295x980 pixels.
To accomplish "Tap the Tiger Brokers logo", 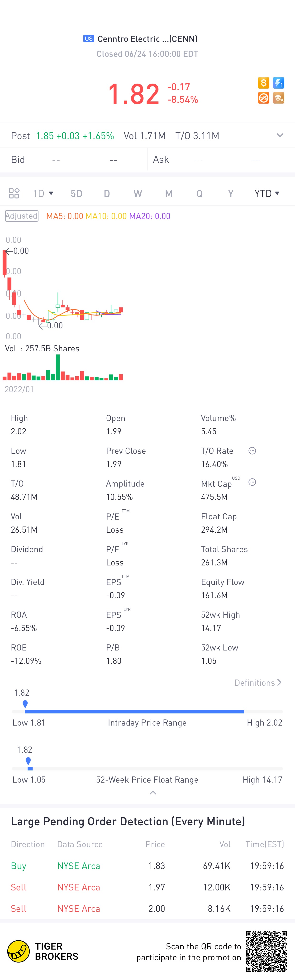I will (x=43, y=951).
